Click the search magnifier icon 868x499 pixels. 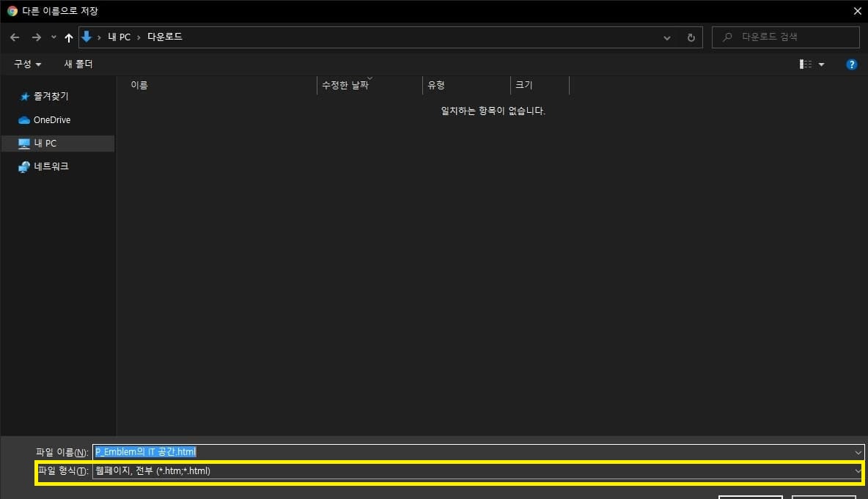(x=727, y=37)
